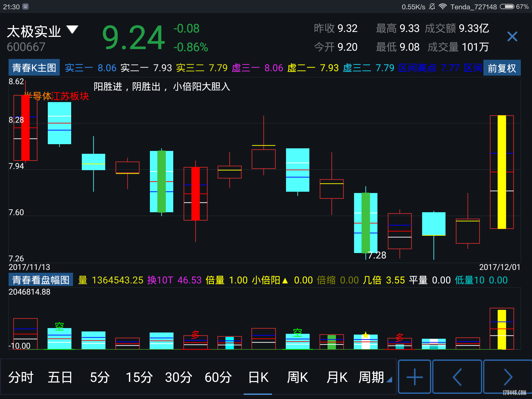Tap the battery 67% status indicator
532x399 pixels.
click(514, 6)
